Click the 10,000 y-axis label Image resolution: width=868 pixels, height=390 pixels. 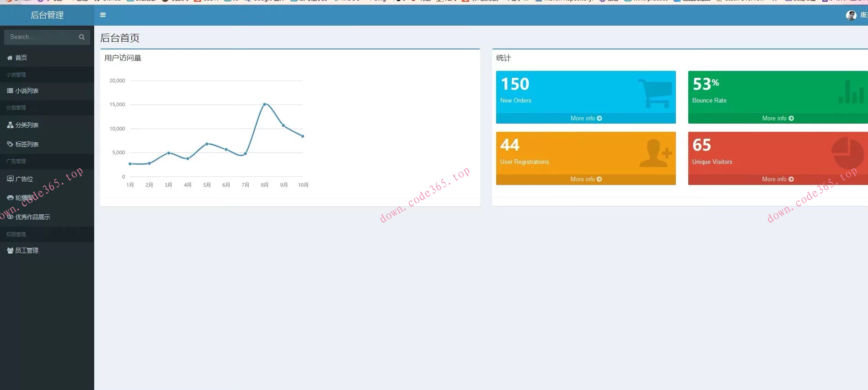[117, 129]
